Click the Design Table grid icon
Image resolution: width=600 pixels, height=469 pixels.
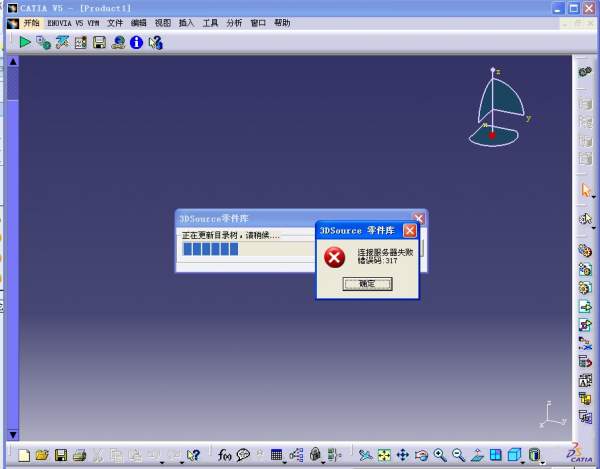(276, 454)
